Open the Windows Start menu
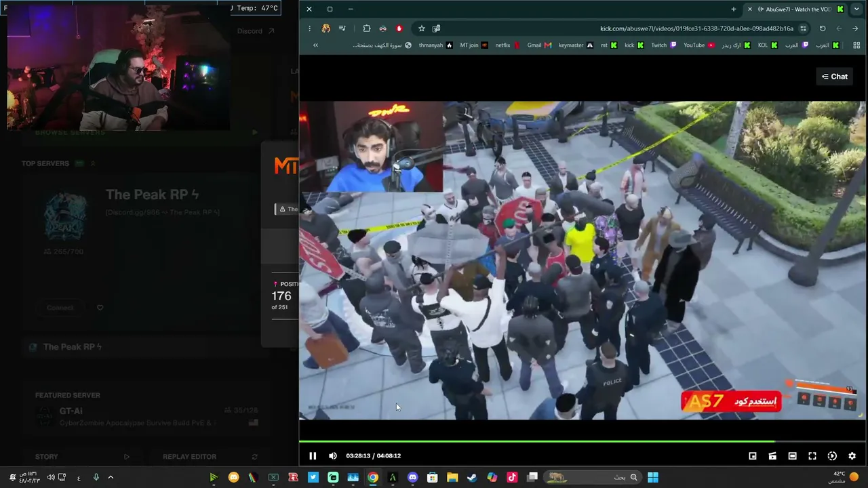868x488 pixels. click(652, 477)
